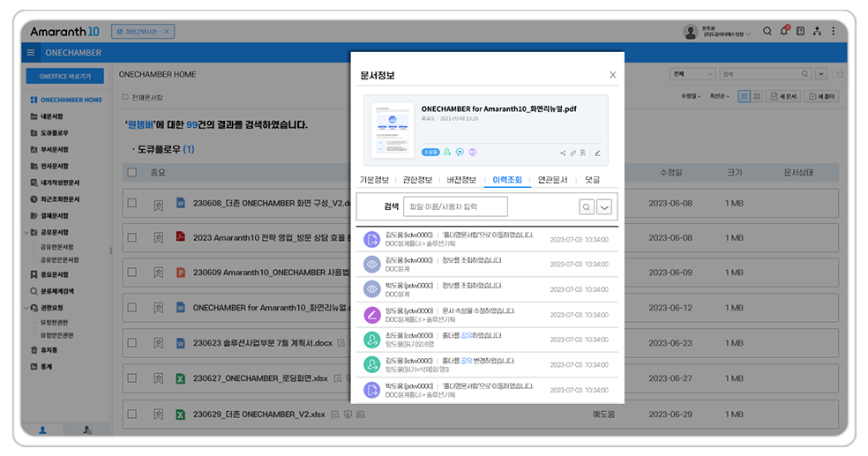Select the 이력조회 tab
This screenshot has width=868, height=456.
(x=507, y=180)
